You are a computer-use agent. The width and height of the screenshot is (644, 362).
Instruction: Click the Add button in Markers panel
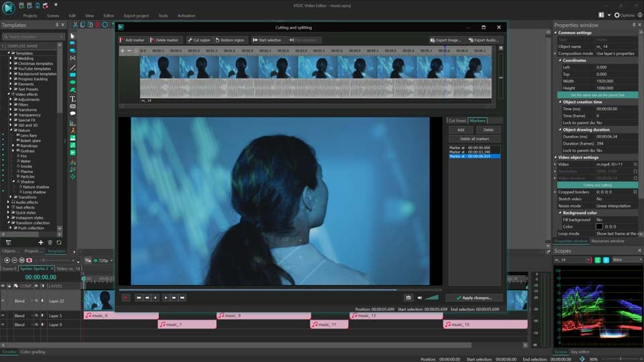461,129
